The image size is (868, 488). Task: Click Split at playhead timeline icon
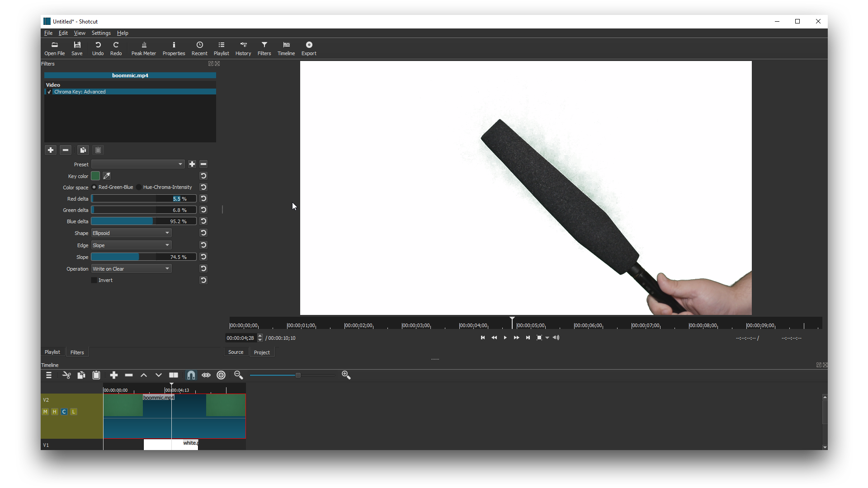pos(174,375)
